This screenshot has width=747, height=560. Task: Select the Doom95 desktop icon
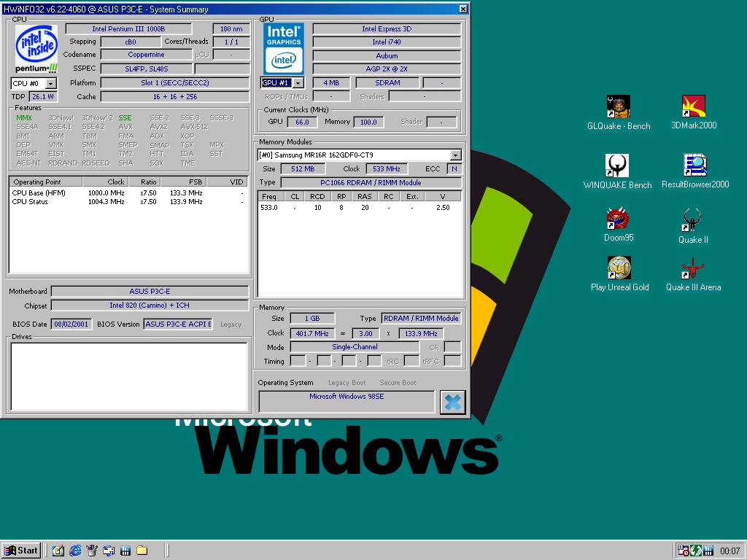click(619, 225)
